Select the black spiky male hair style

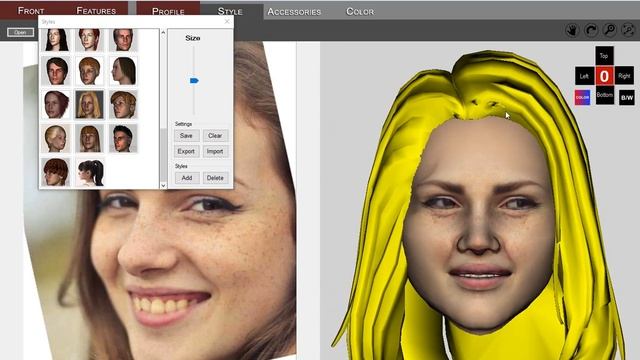(x=123, y=139)
